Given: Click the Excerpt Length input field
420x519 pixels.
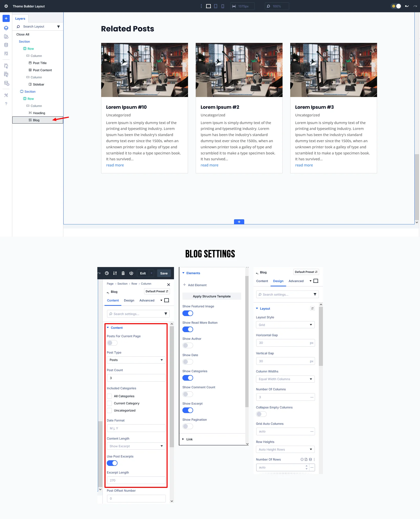Looking at the screenshot, I should 136,480.
